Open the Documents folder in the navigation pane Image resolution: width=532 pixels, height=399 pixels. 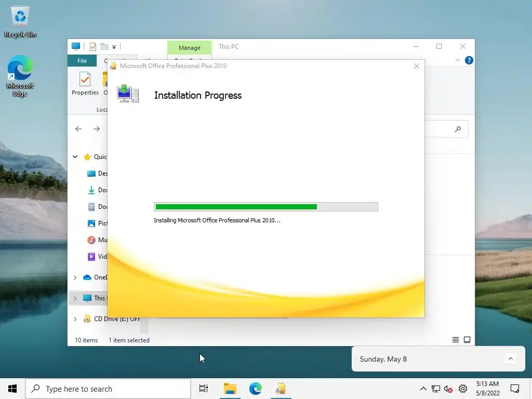click(97, 207)
